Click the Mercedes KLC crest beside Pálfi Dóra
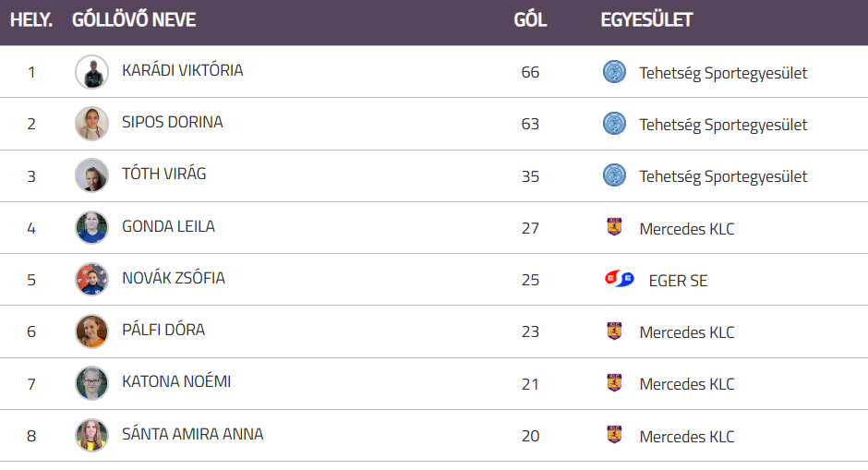The height and width of the screenshot is (470, 868). coord(614,331)
